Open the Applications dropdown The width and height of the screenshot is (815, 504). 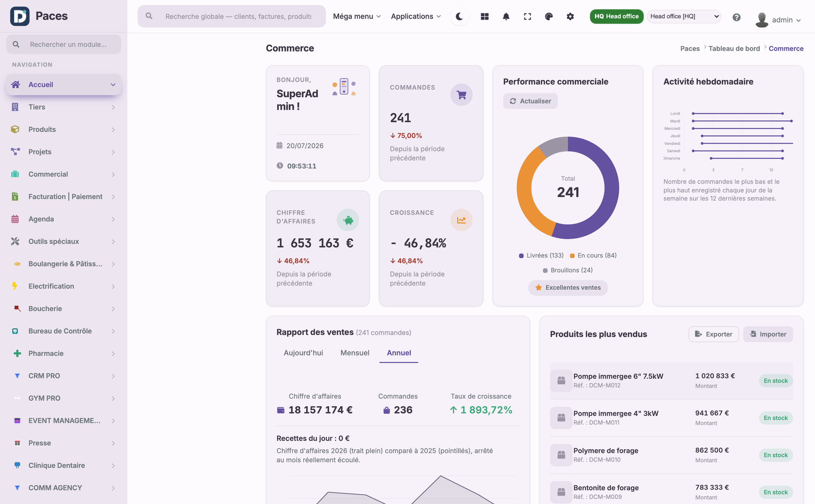[x=415, y=16]
